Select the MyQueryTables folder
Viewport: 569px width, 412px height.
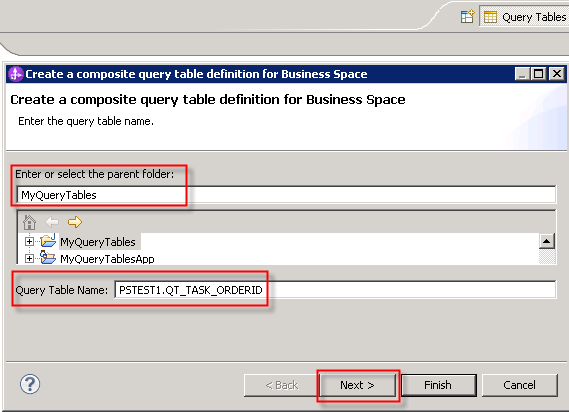tap(98, 242)
